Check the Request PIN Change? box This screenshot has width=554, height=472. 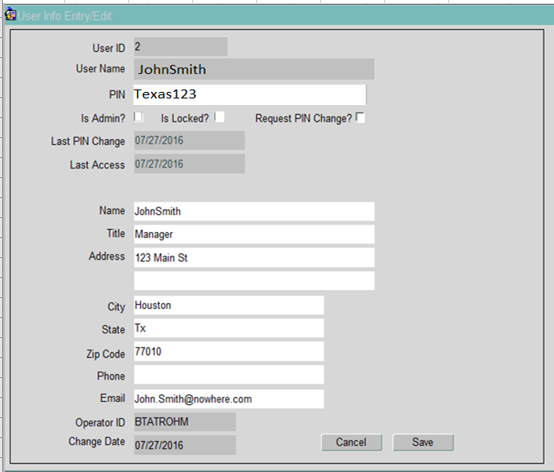360,117
